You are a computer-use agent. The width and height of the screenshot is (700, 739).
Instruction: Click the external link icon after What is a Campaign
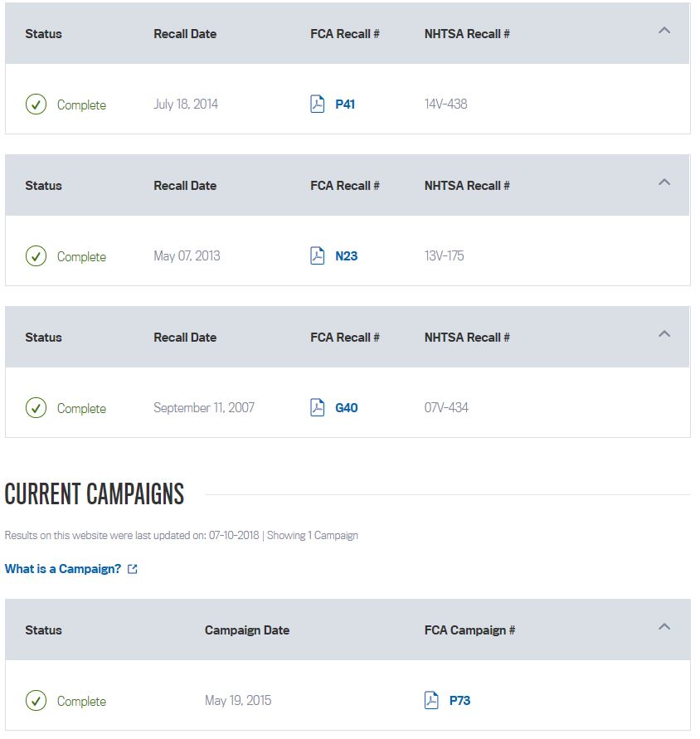[x=133, y=570]
